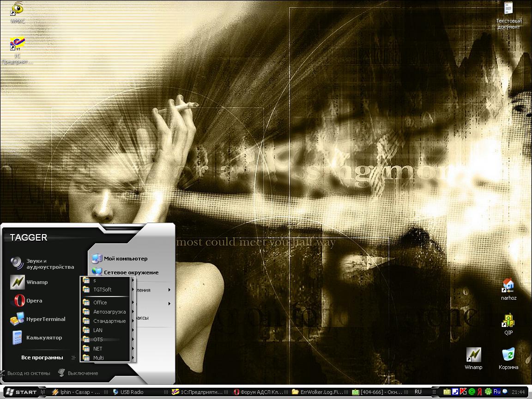Select the narhoz desktop icon

pos(508,289)
